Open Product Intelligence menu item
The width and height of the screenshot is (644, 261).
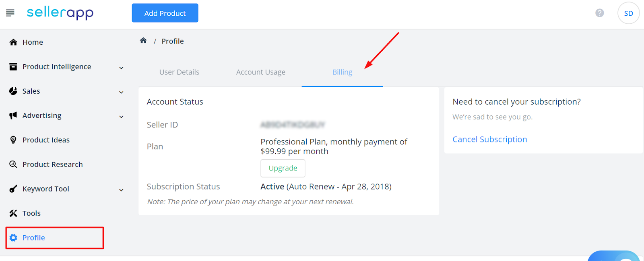pos(57,67)
